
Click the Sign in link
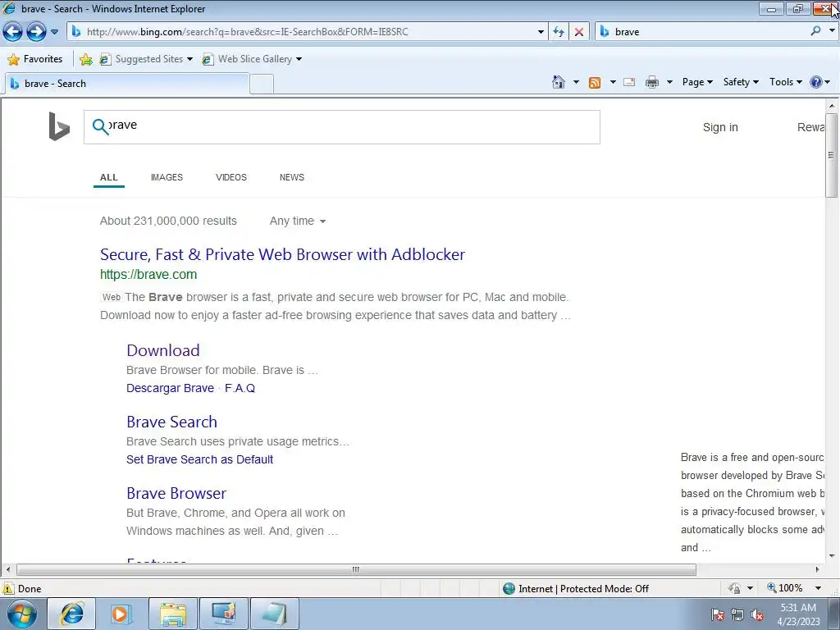pos(720,127)
